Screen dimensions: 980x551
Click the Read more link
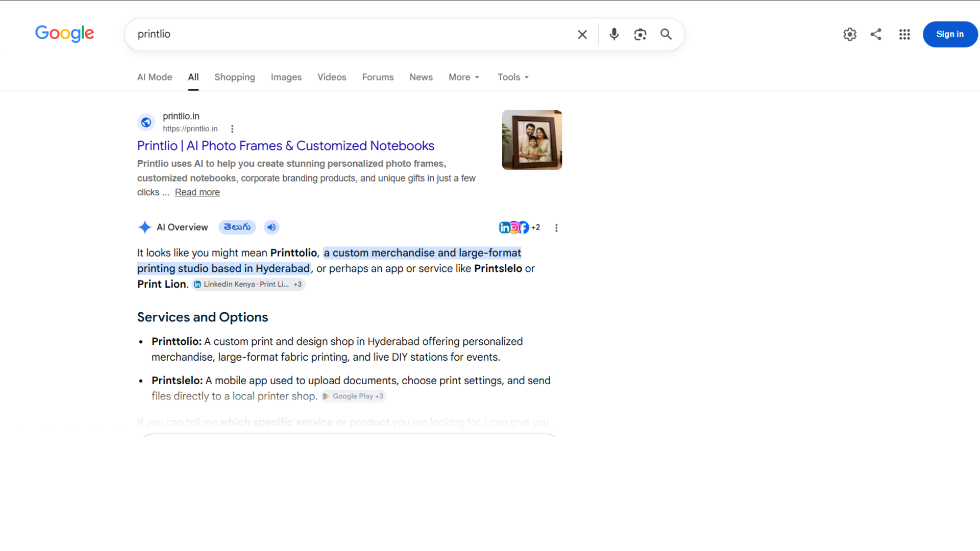(198, 192)
